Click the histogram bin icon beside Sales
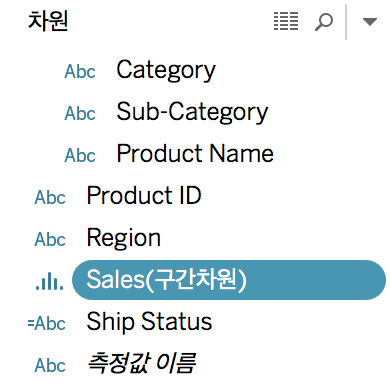The width and height of the screenshot is (390, 388). (x=49, y=281)
